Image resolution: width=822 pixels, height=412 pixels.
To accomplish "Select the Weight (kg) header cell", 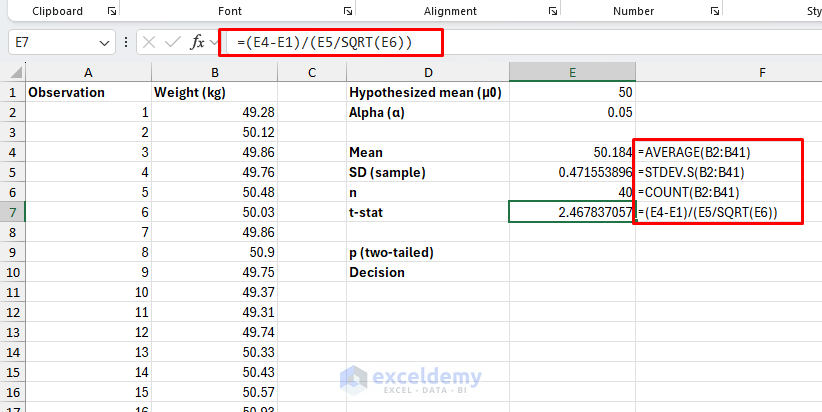I will [x=214, y=93].
